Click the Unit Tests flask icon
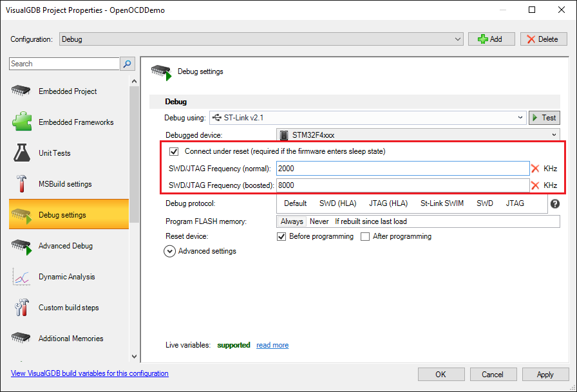 [x=22, y=153]
